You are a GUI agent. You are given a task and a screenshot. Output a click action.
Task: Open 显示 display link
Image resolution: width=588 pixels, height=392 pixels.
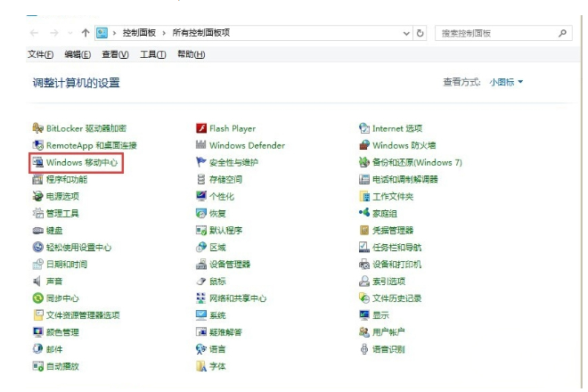click(x=380, y=315)
